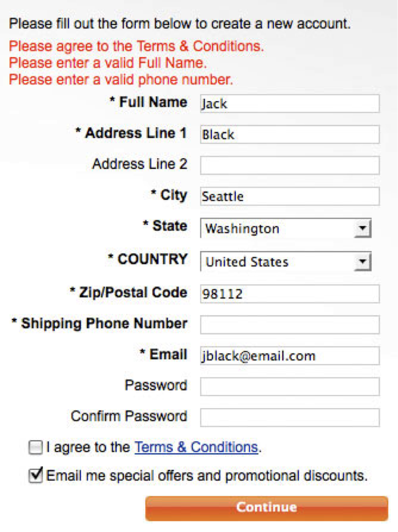Uncheck the email special offers checkbox
This screenshot has height=532, width=398.
pyautogui.click(x=35, y=475)
